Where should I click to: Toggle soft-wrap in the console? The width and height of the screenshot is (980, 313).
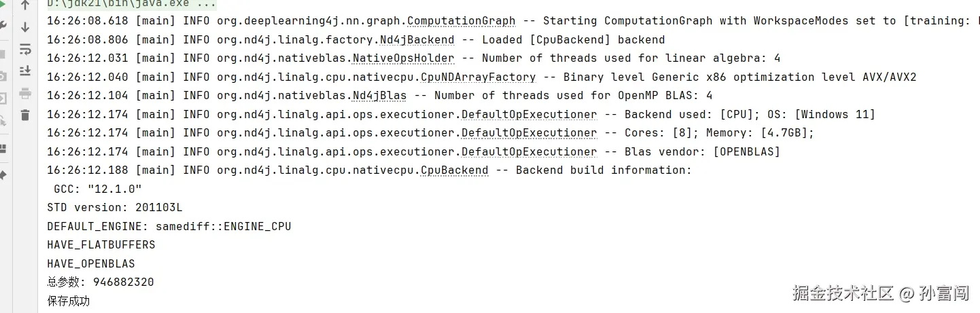coord(25,49)
